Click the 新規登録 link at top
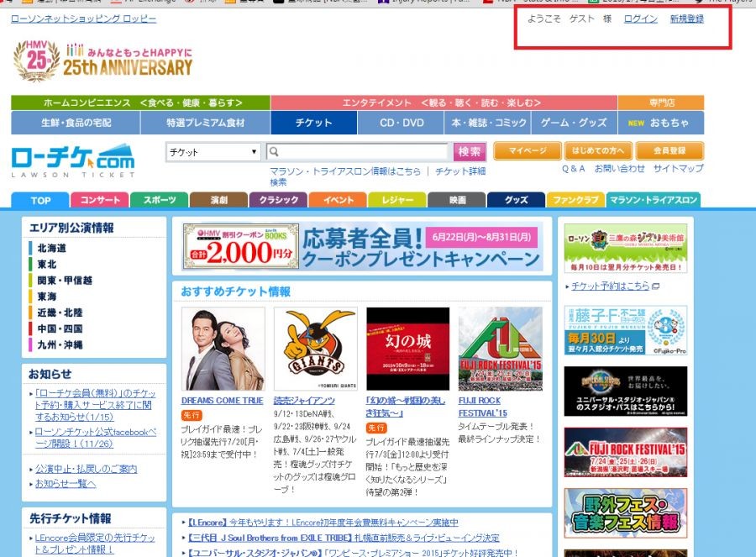The image size is (756, 557). 686,18
